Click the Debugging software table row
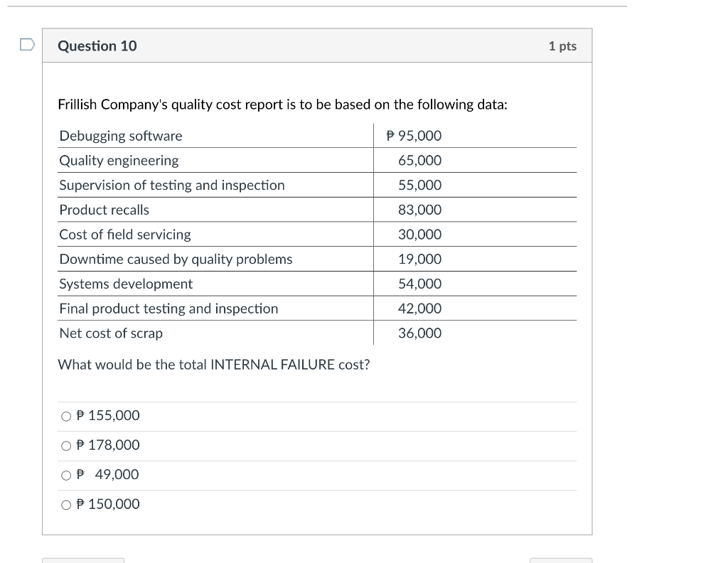The height and width of the screenshot is (563, 728). pyautogui.click(x=121, y=136)
